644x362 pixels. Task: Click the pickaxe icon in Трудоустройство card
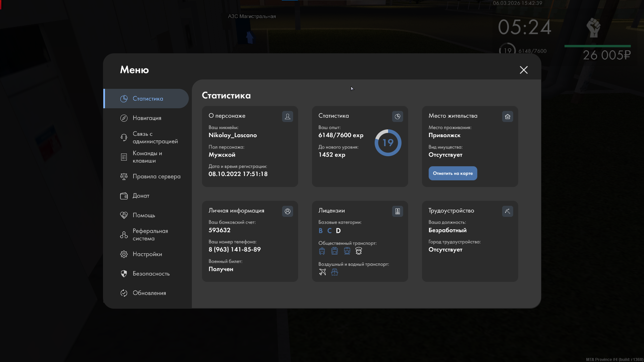(507, 211)
